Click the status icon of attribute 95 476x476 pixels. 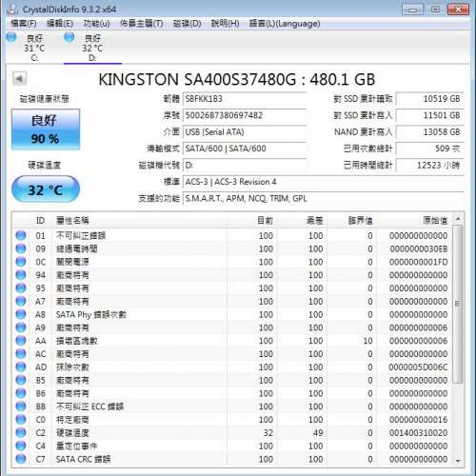pos(21,288)
